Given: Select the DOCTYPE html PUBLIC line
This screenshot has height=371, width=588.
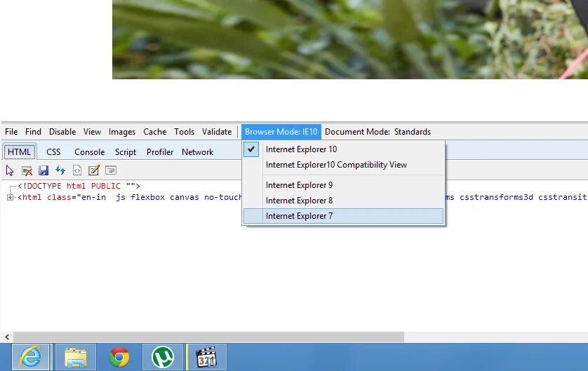Looking at the screenshot, I should [79, 186].
